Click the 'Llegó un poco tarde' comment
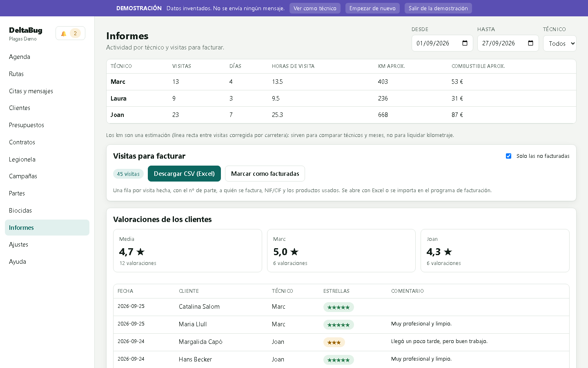 [x=439, y=341]
